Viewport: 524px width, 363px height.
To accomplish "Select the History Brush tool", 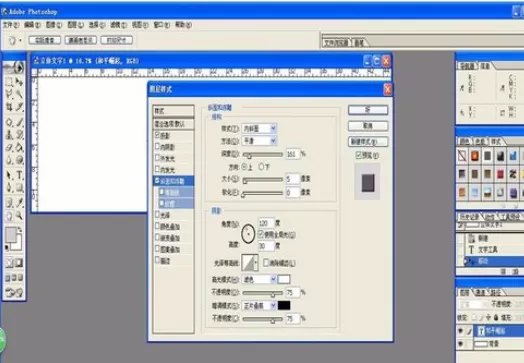I will 19,135.
